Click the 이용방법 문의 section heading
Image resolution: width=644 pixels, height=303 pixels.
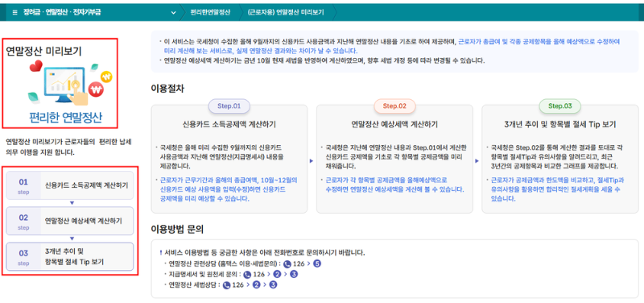tap(177, 229)
